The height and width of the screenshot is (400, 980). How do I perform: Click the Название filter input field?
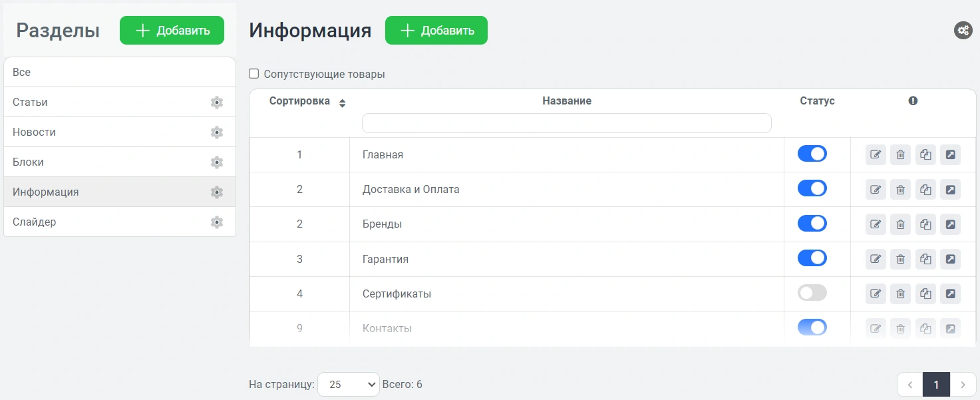[x=566, y=123]
